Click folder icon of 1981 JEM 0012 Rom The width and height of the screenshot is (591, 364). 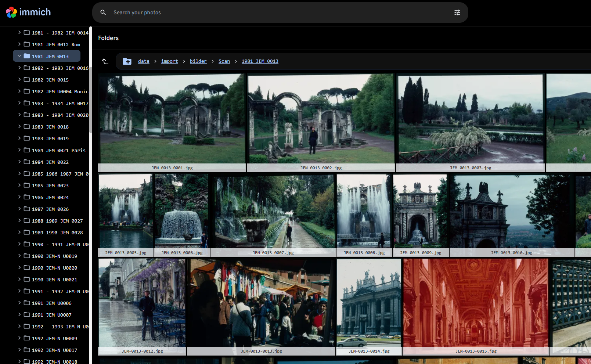27,44
